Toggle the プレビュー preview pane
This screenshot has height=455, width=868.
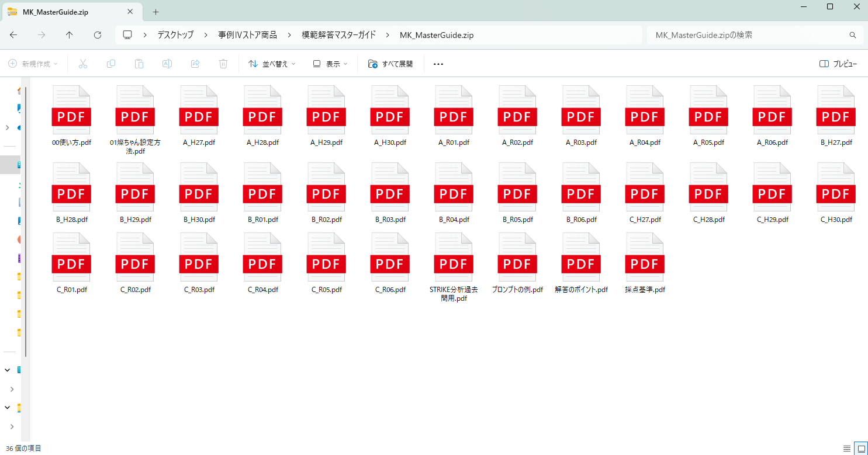click(838, 64)
